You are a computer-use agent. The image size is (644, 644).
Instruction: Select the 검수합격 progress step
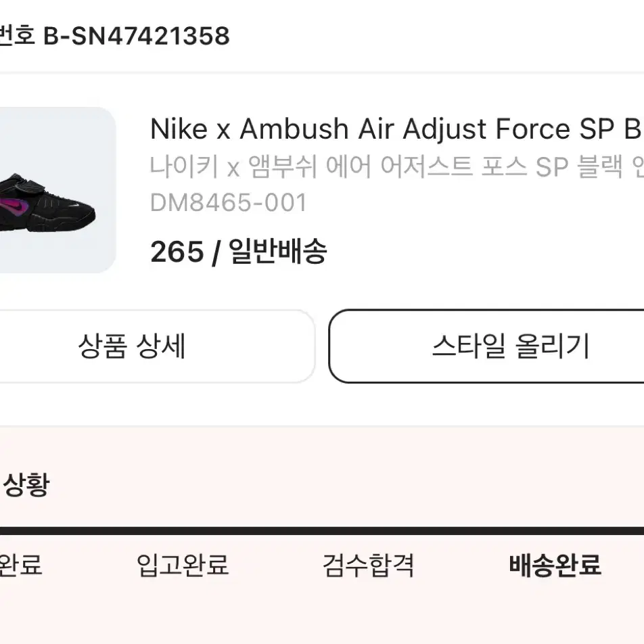pyautogui.click(x=369, y=565)
